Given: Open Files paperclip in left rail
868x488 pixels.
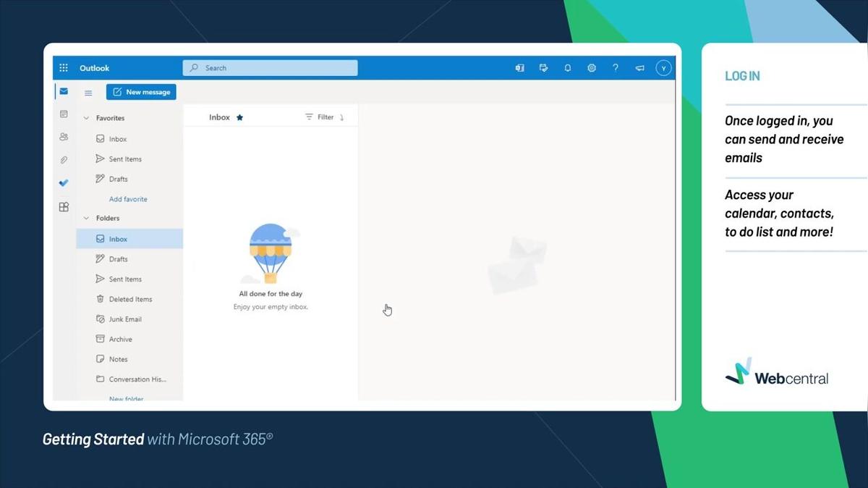Looking at the screenshot, I should (64, 160).
